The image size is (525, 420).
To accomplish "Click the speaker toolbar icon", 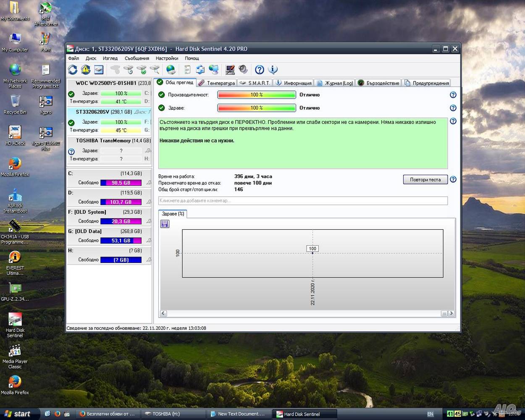I will coord(243,70).
